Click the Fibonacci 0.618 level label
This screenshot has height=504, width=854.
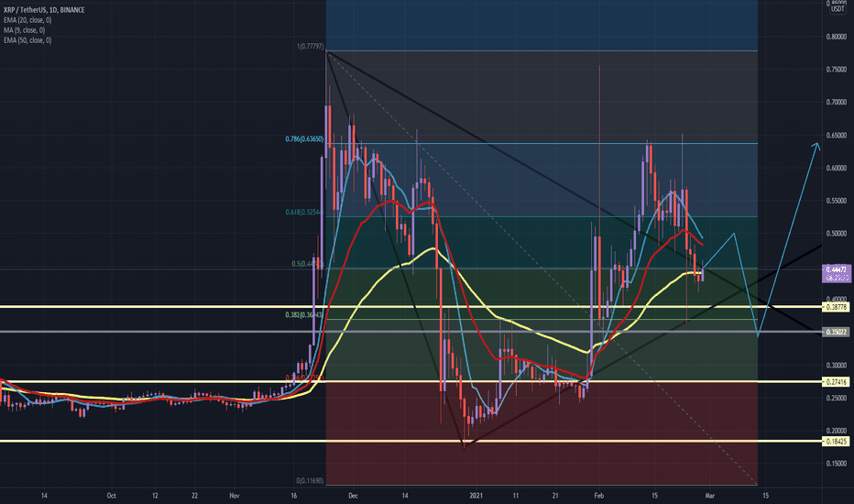click(x=304, y=212)
